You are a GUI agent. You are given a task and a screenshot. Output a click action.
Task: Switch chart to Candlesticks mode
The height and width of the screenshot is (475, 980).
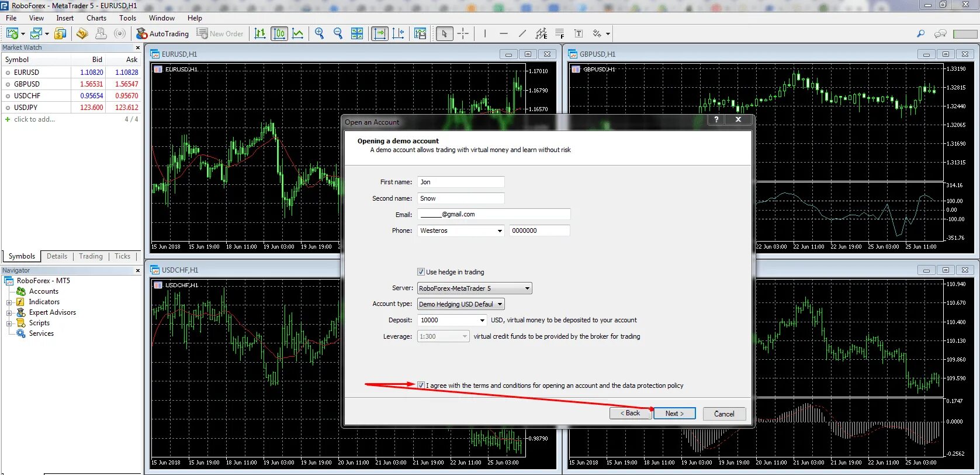[x=279, y=34]
